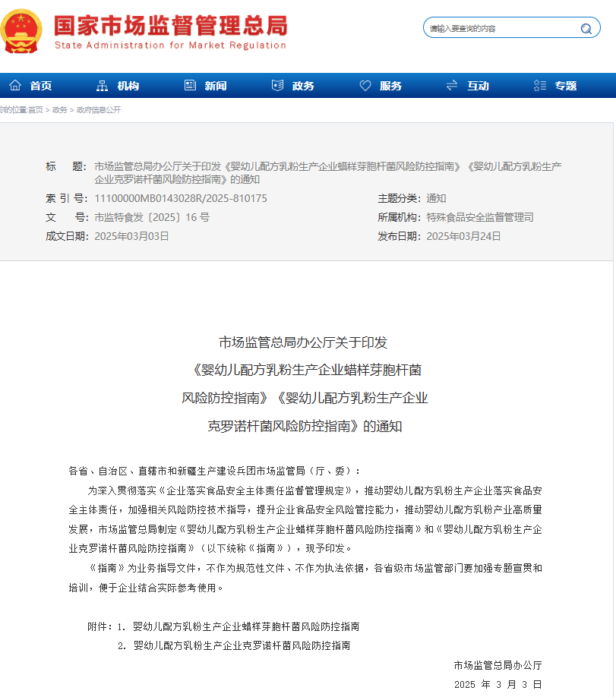Viewport: 616px width, 697px height.
Task: Click the list icon beside 专题
Action: click(540, 85)
